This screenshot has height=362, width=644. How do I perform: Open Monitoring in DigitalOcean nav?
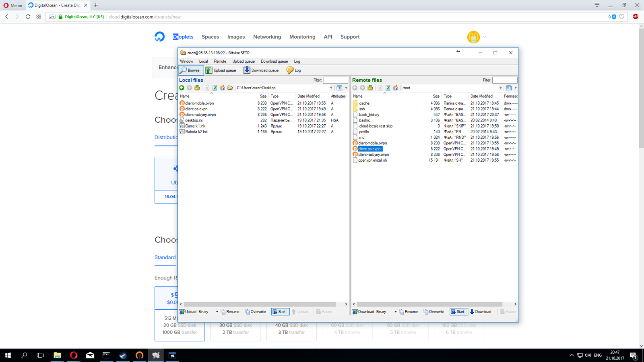(302, 37)
